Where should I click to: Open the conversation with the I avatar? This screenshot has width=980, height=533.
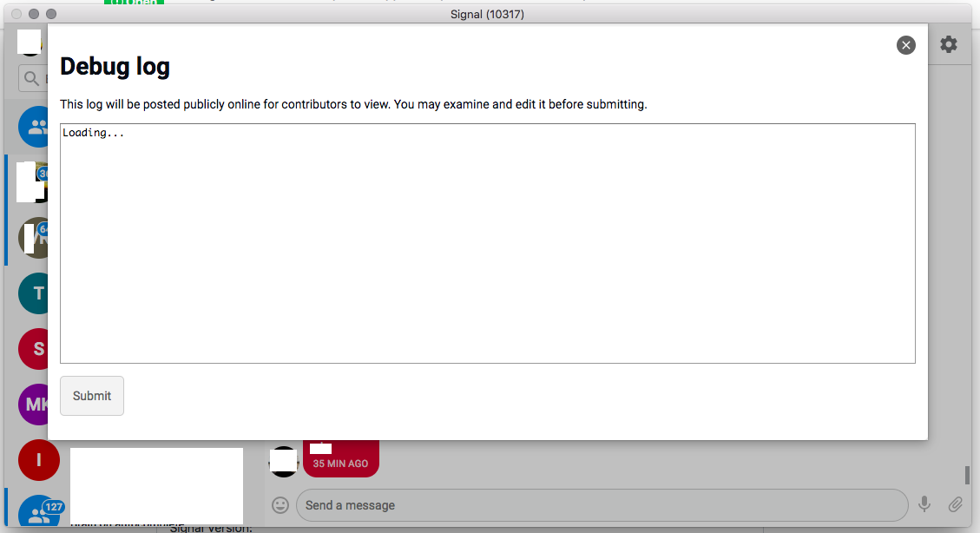pos(38,459)
